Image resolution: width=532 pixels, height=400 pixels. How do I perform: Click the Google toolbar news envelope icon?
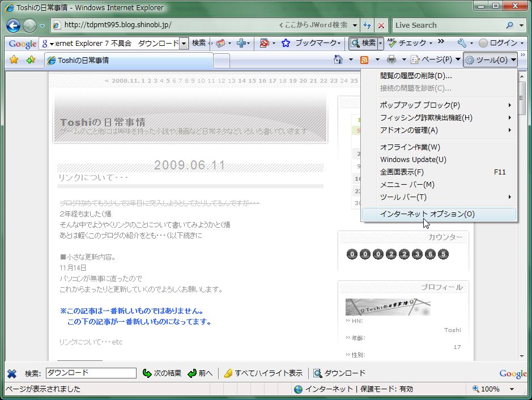click(220, 43)
